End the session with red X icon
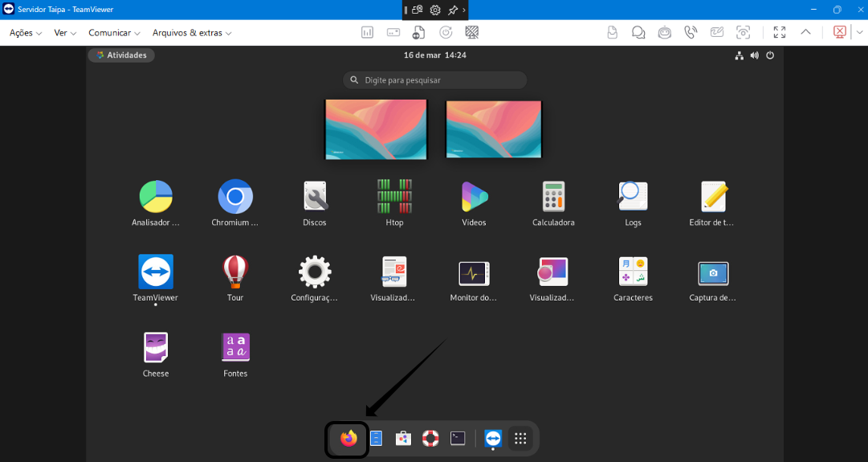Screen dimensions: 868x462 point(839,32)
